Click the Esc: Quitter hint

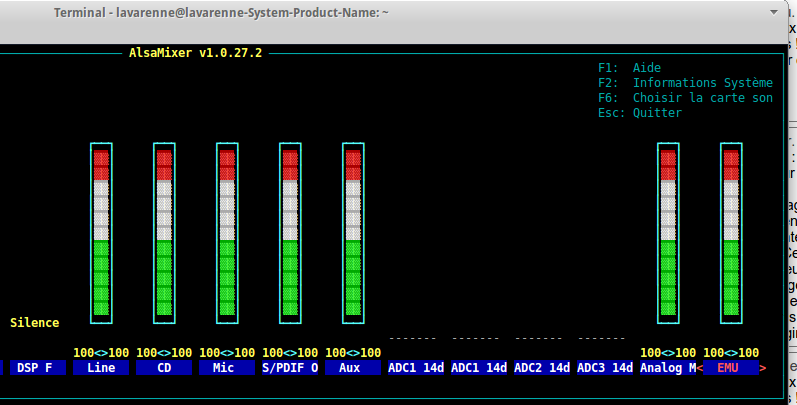pos(640,113)
